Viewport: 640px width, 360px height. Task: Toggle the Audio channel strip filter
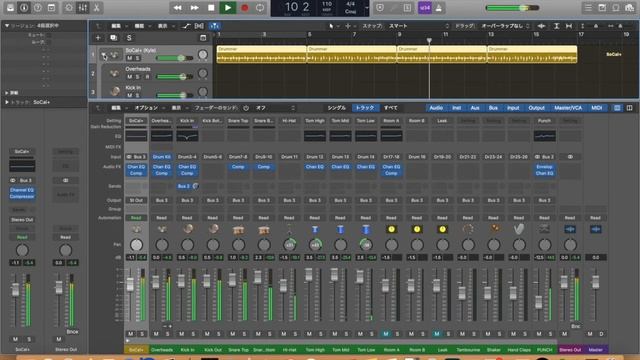click(436, 108)
